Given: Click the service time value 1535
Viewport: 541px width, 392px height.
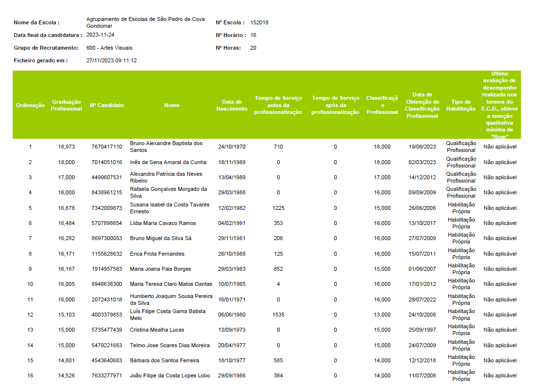Looking at the screenshot, I should pos(278,315).
